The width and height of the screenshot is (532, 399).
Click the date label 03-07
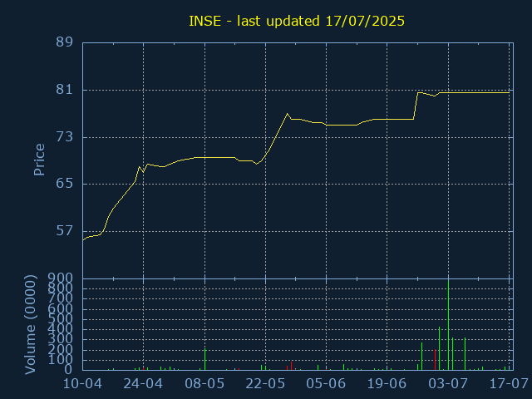[x=448, y=384]
